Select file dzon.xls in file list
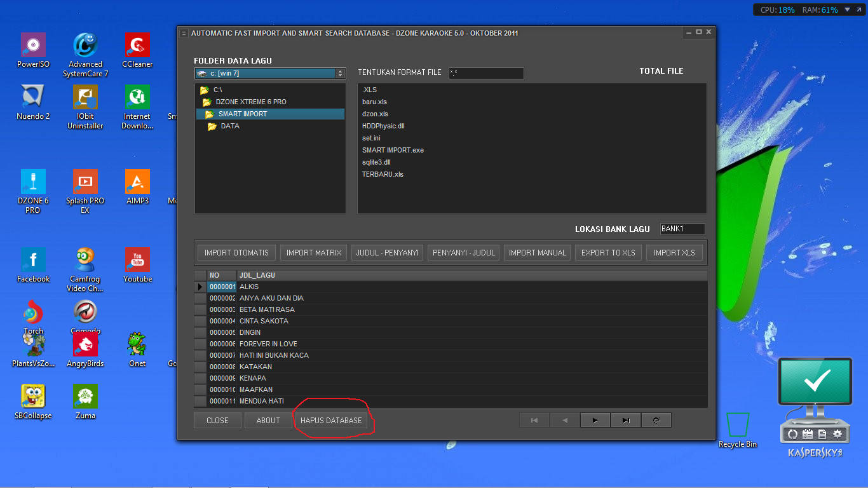 [x=375, y=114]
